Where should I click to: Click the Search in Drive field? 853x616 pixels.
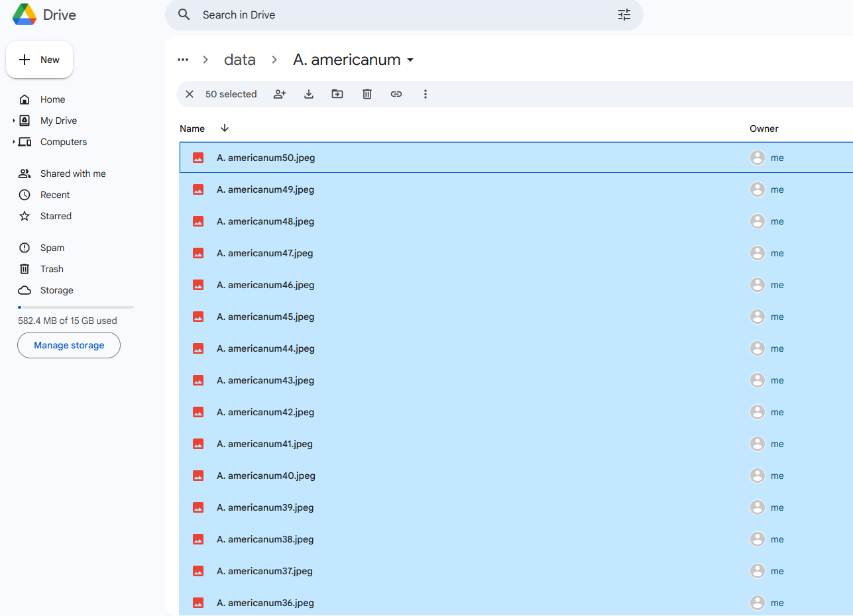tap(404, 15)
